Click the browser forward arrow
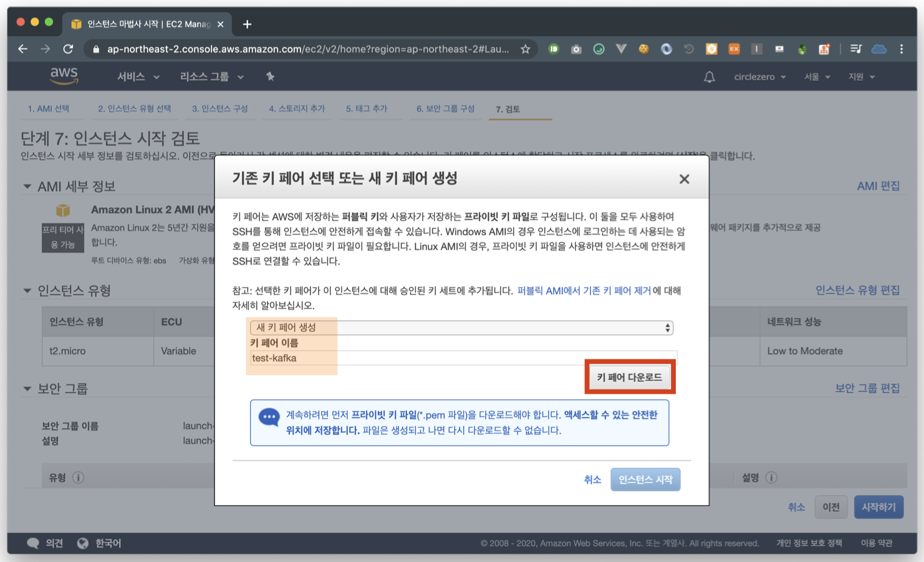The image size is (924, 562). pos(46,49)
